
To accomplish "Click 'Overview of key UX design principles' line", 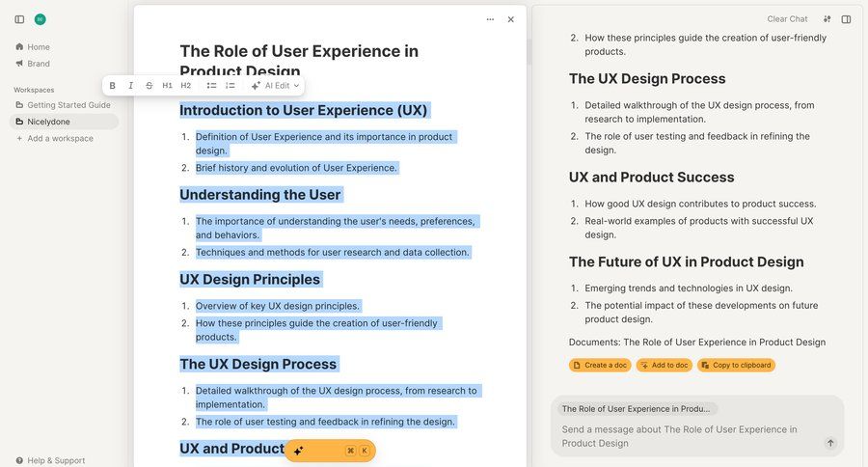I will coord(278,306).
